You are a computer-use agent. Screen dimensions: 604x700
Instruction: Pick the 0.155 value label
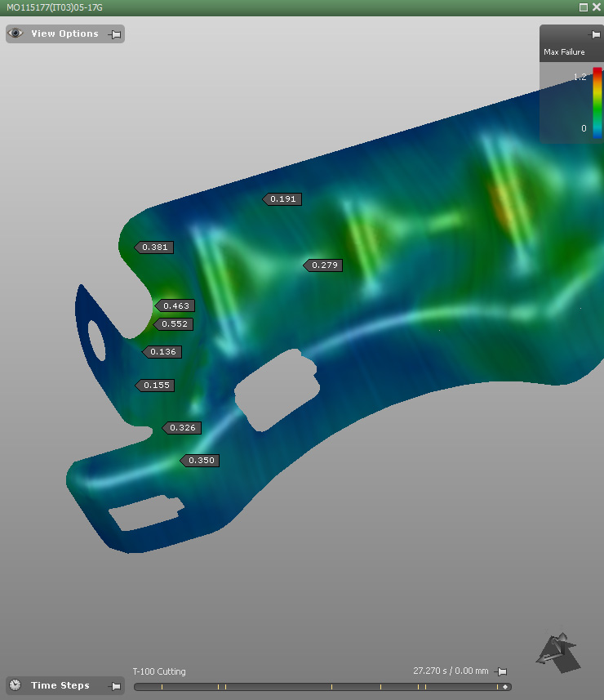(155, 386)
